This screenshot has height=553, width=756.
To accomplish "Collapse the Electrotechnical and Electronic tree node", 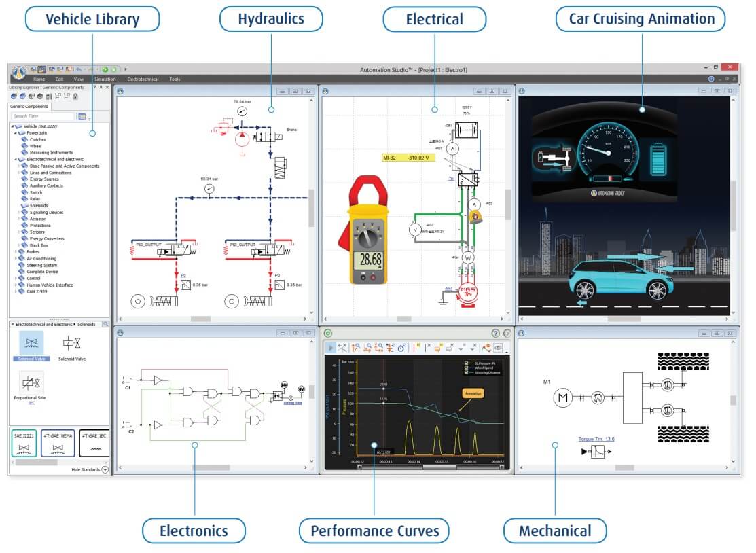I will click(x=16, y=160).
